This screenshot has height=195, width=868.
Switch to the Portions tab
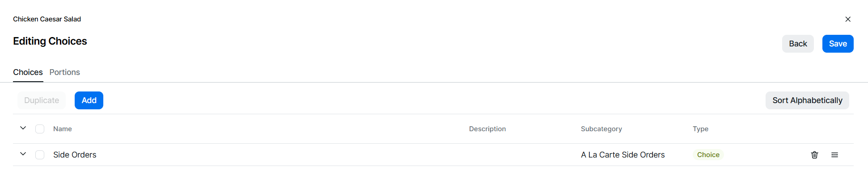65,72
